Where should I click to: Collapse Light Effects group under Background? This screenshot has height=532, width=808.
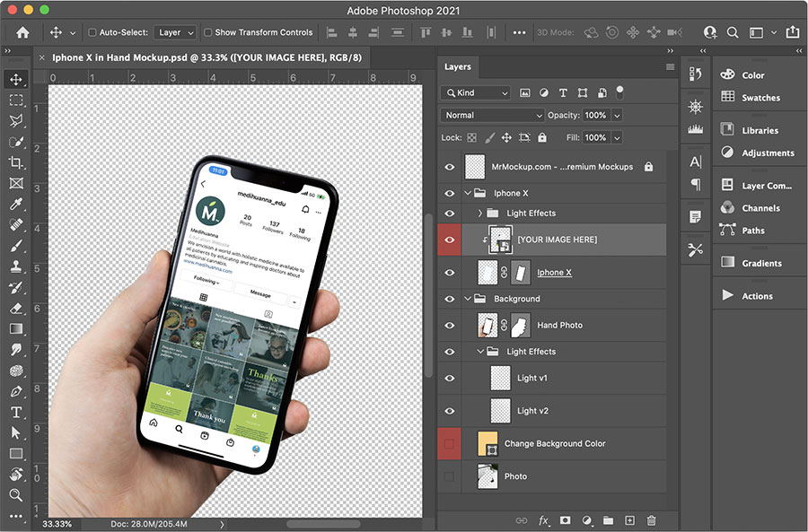pyautogui.click(x=480, y=352)
